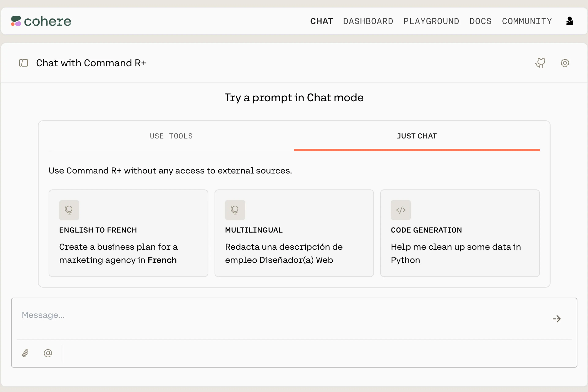
Task: Attach a file with paperclip icon
Action: [25, 353]
